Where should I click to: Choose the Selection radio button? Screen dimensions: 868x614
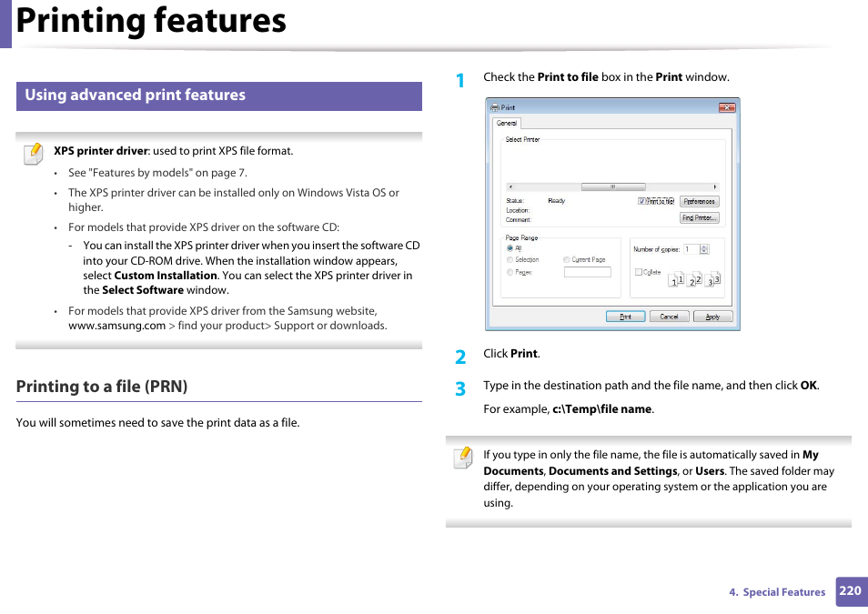(x=510, y=259)
